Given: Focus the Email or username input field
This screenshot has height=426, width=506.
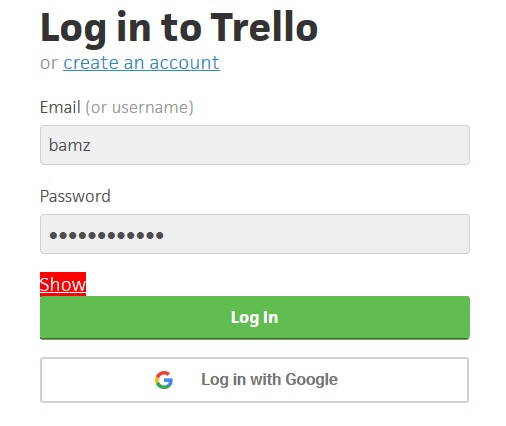Looking at the screenshot, I should click(255, 145).
